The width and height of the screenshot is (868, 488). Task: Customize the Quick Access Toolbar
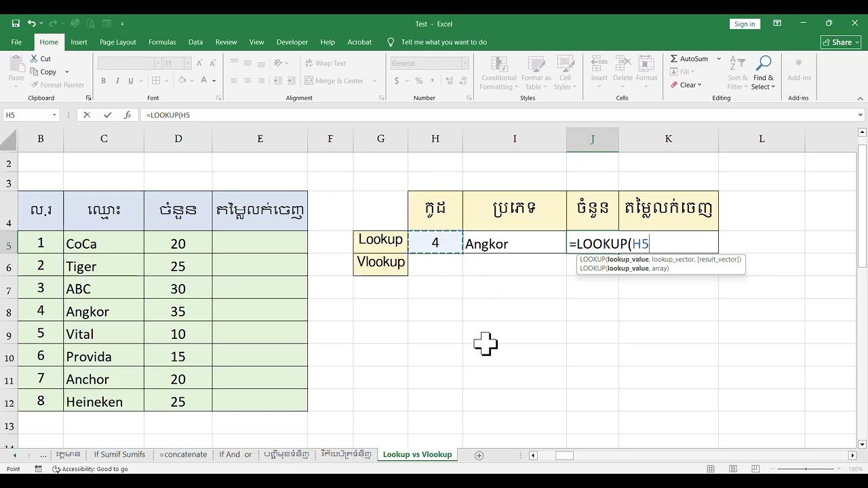click(x=122, y=24)
